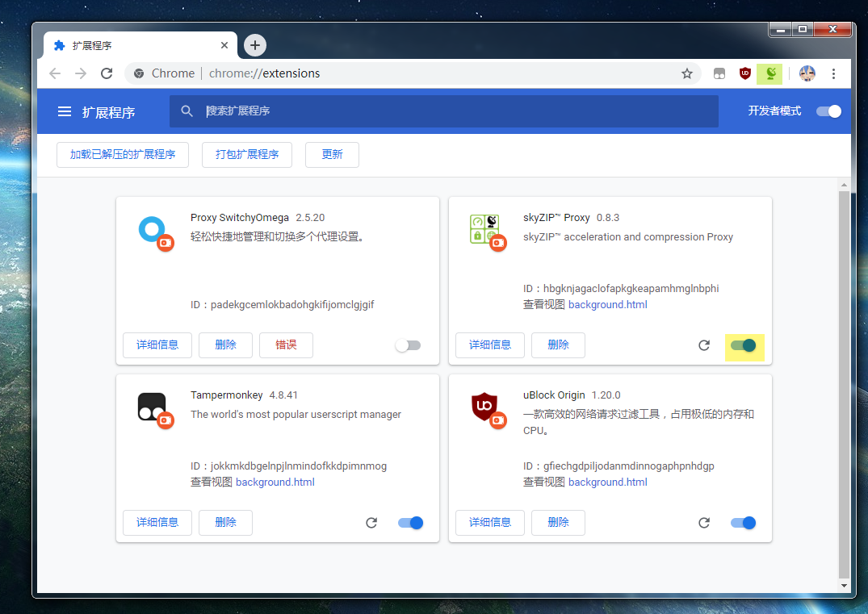Click the forward navigation arrow
Screen dimensions: 868x614
tap(81, 73)
